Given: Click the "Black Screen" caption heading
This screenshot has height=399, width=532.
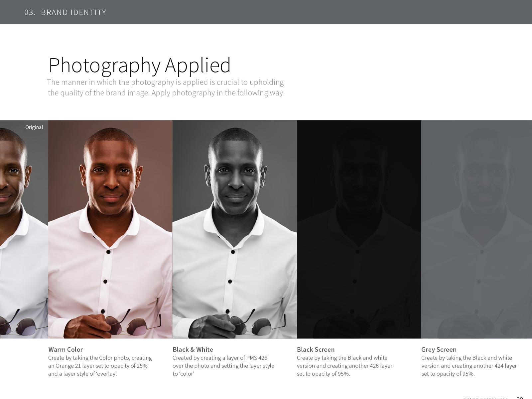Looking at the screenshot, I should 316,349.
